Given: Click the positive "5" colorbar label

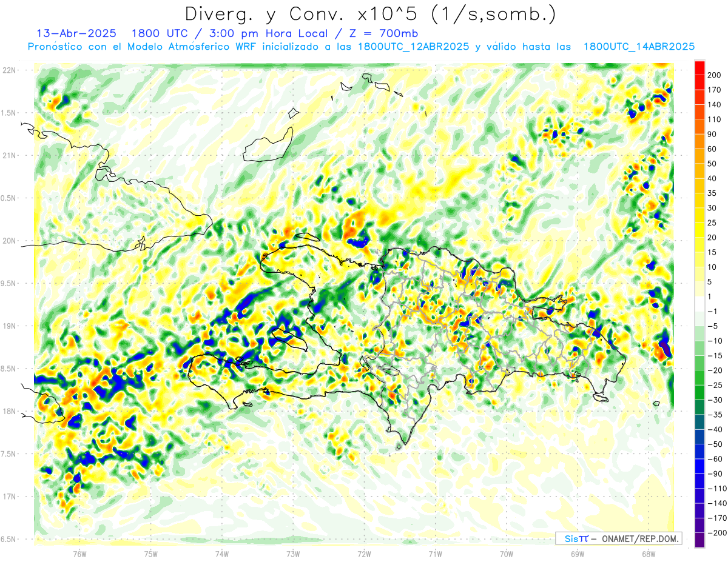Looking at the screenshot, I should 710,282.
